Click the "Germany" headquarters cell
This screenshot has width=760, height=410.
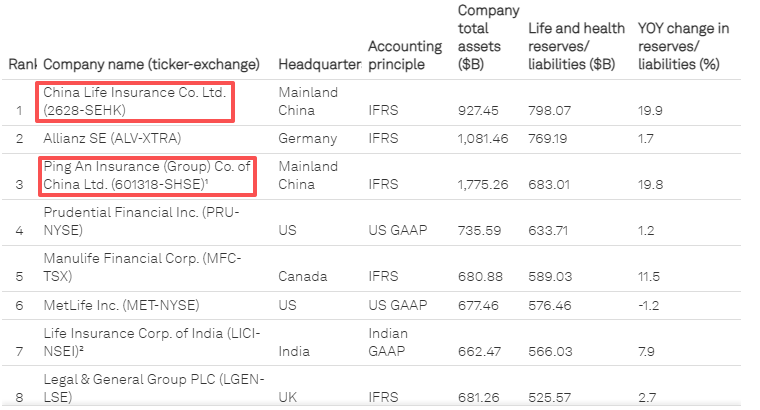coord(309,138)
